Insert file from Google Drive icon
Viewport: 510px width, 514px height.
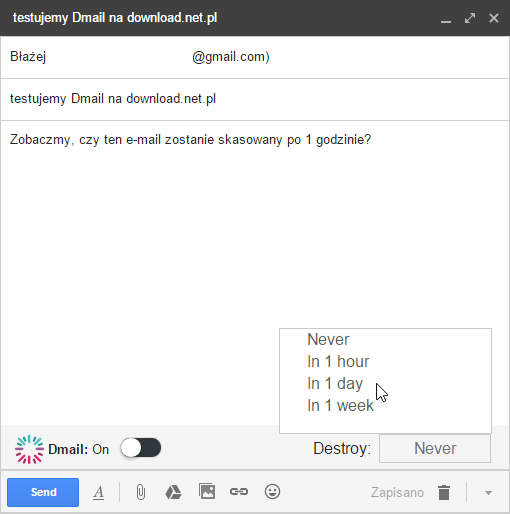[x=173, y=492]
